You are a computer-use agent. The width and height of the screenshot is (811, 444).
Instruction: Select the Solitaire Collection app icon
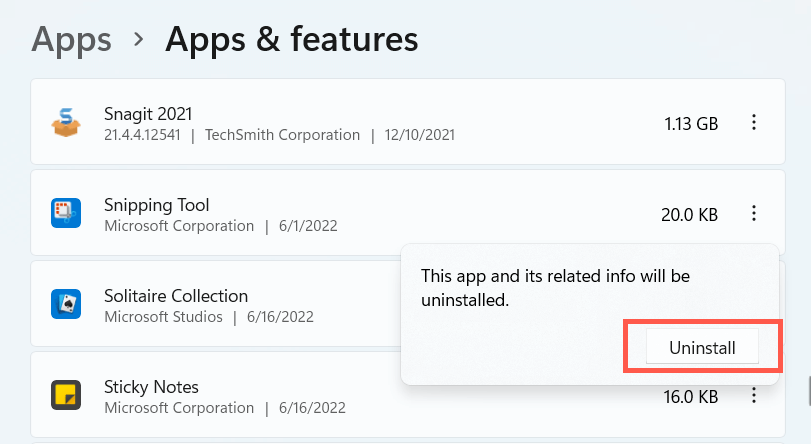point(66,304)
